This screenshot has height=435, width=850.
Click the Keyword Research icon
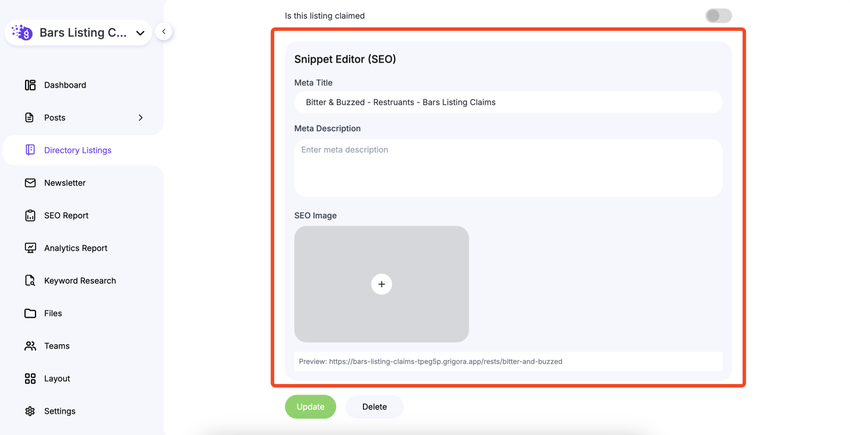[30, 281]
